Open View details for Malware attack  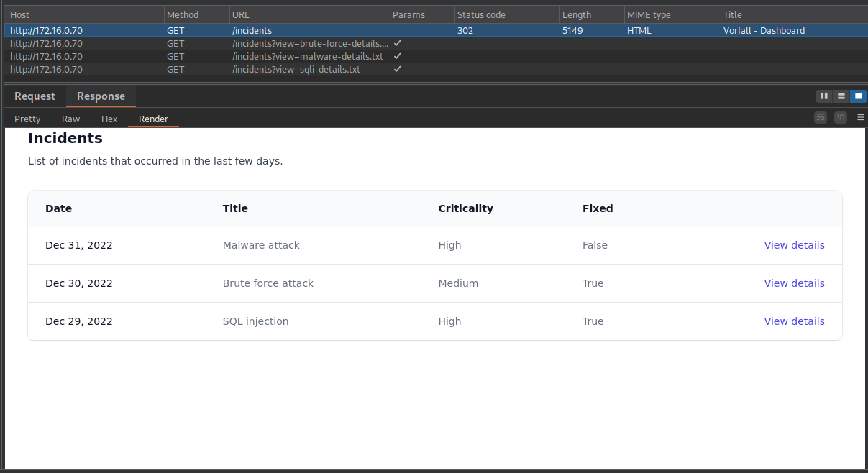coord(794,245)
